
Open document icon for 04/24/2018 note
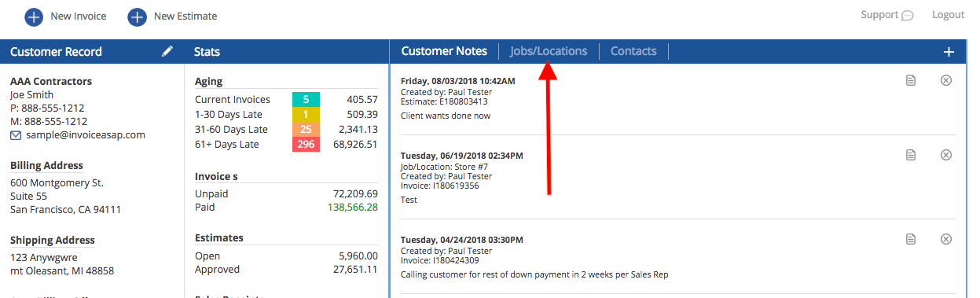(x=911, y=239)
